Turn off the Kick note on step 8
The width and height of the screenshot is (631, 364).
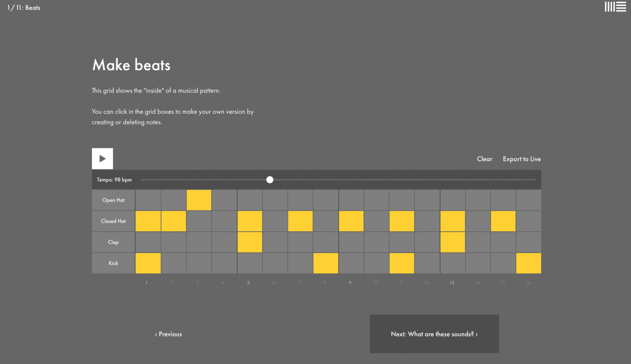click(326, 263)
